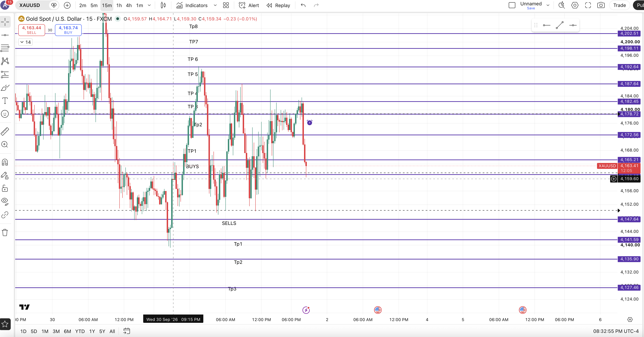The image size is (644, 337).
Task: Toggle stay in drawing mode
Action: [5, 176]
